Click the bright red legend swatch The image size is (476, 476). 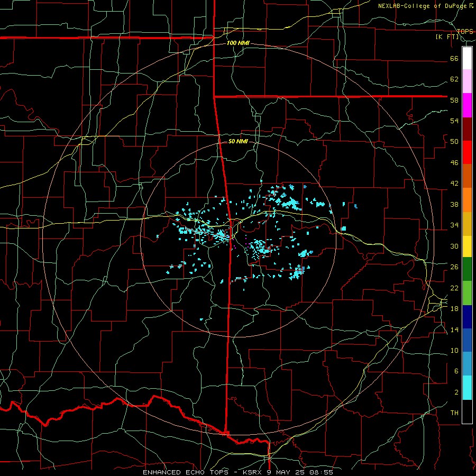tap(467, 152)
